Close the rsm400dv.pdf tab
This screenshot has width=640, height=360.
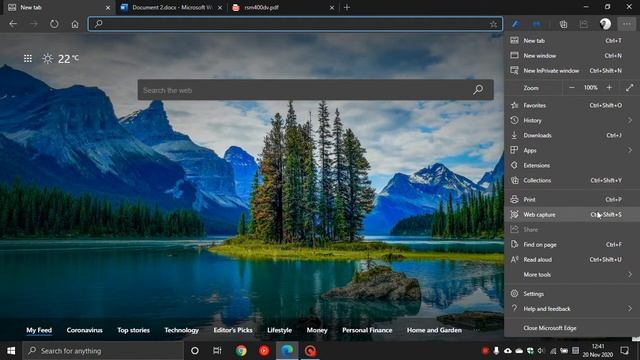(332, 7)
